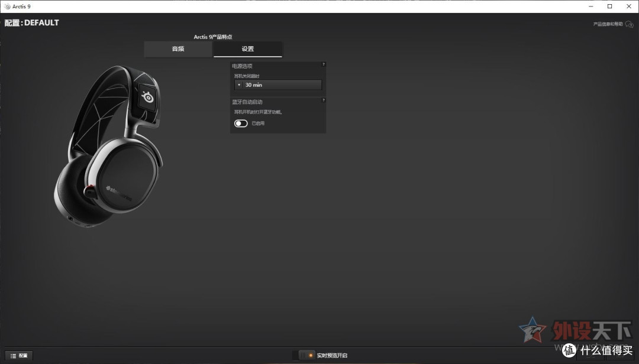Open help for 蓝牙自动启动 section
The height and width of the screenshot is (364, 639).
click(x=324, y=100)
